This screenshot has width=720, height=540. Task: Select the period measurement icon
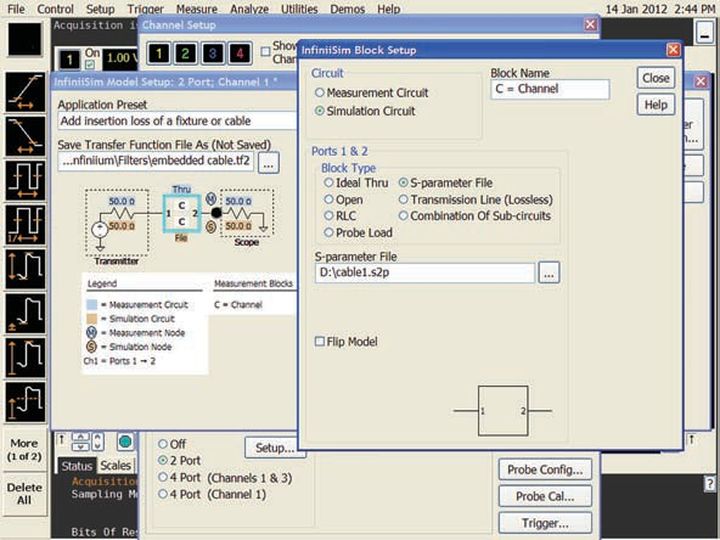25,180
